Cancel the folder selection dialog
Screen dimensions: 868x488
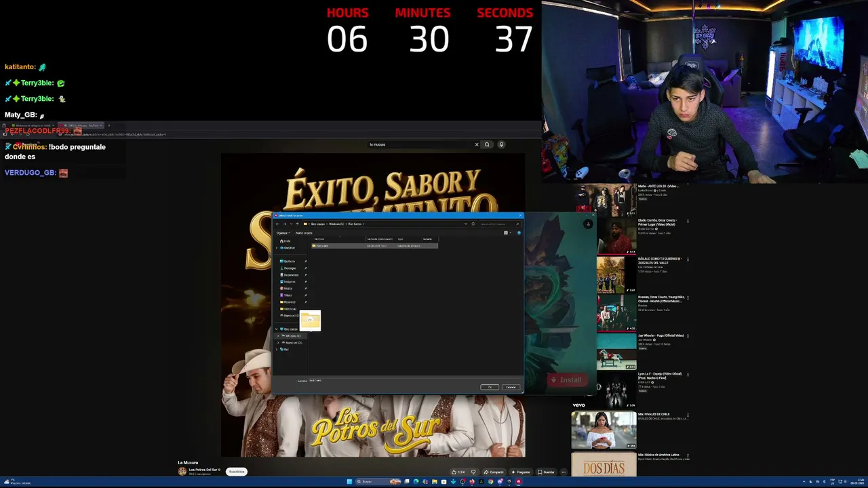click(x=511, y=387)
